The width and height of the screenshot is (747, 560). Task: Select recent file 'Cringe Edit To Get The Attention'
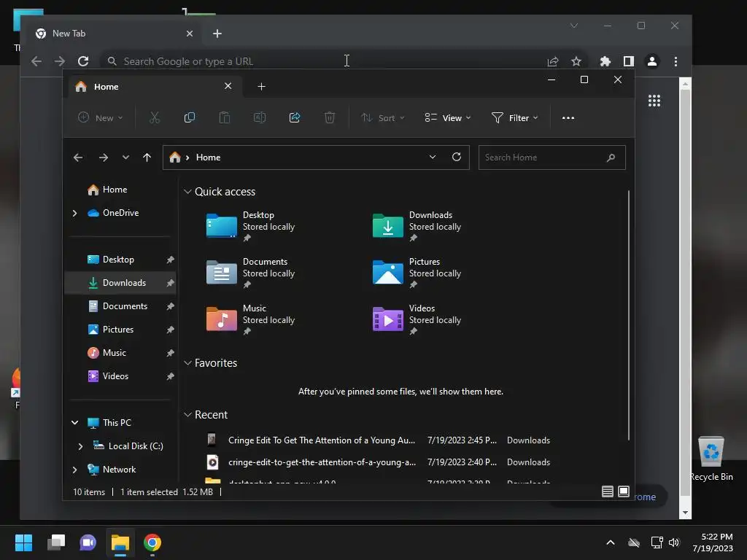(379, 440)
